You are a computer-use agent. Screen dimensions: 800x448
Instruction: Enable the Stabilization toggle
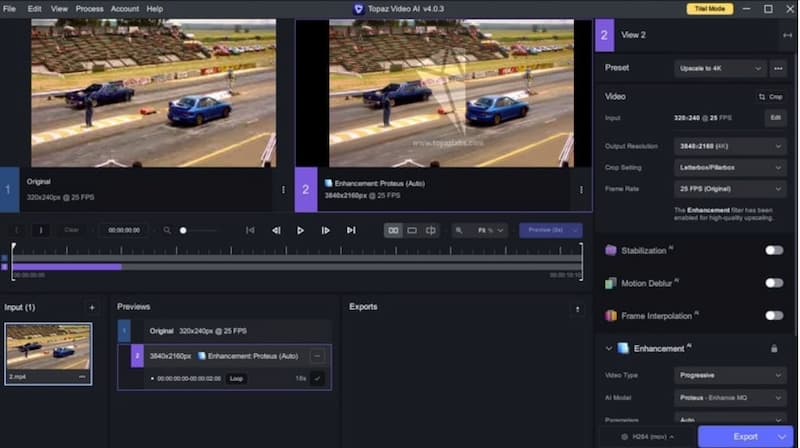(x=773, y=250)
